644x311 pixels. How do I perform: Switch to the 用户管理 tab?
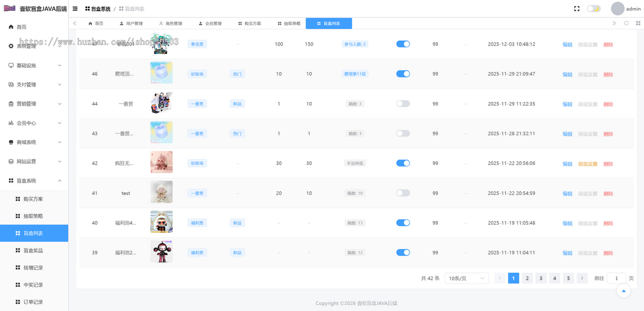coord(131,24)
